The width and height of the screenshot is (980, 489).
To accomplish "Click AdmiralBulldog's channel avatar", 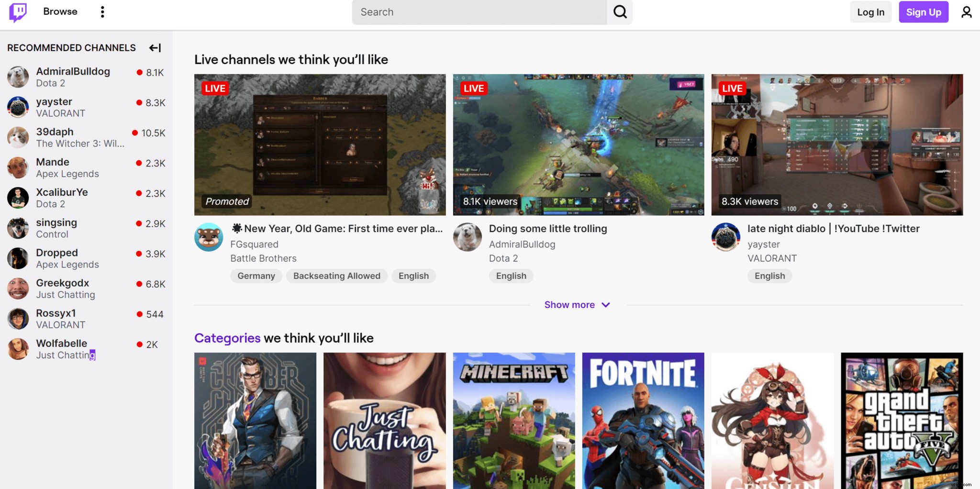I will click(x=18, y=77).
